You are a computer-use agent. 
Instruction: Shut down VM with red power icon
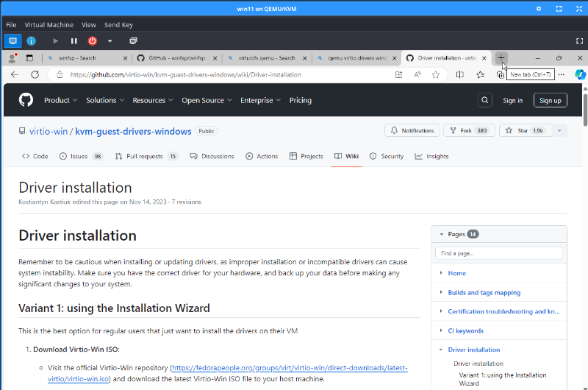pyautogui.click(x=93, y=41)
